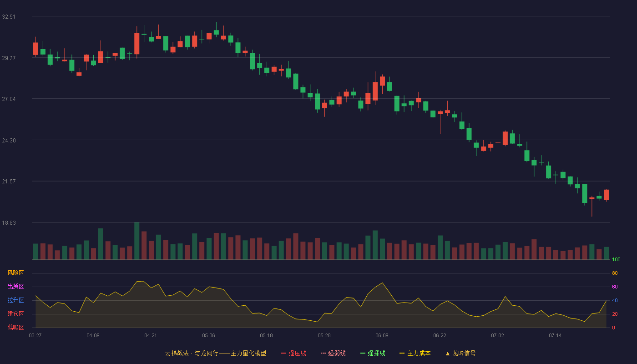Viewport: 637px width, 364px height.
Task: Click the 32.51 price axis label
Action: (x=9, y=17)
